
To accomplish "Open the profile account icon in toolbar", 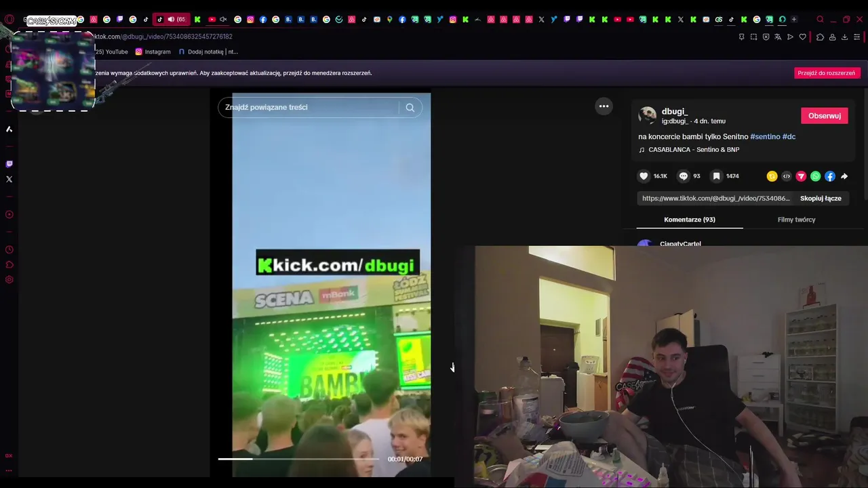I will [832, 37].
